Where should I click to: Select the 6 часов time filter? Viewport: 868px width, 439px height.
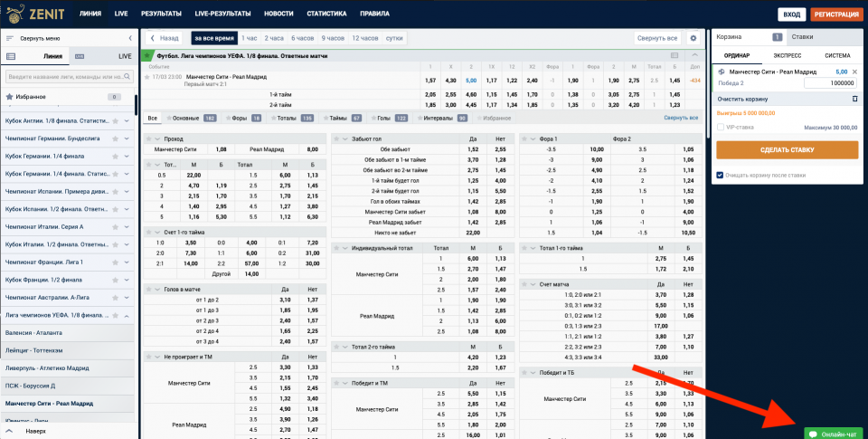tap(303, 38)
